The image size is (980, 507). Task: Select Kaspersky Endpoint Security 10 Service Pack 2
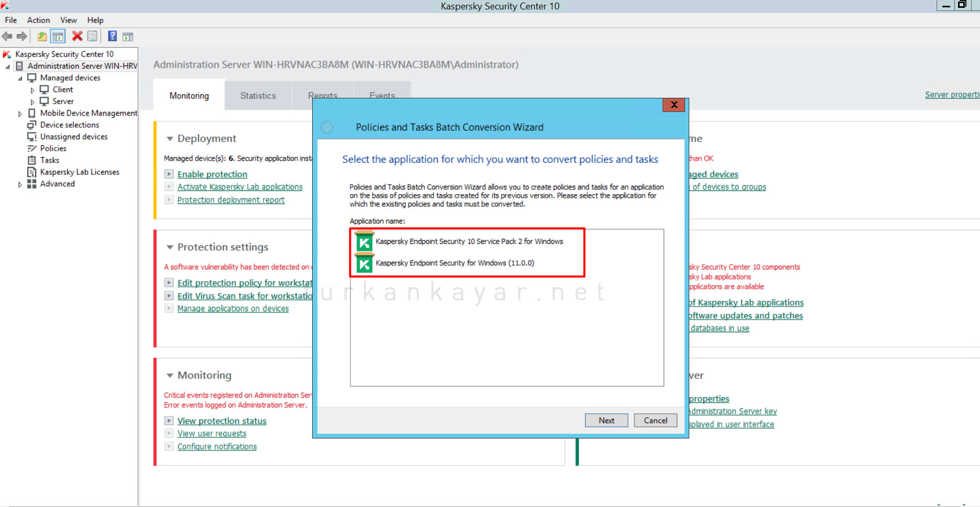469,241
